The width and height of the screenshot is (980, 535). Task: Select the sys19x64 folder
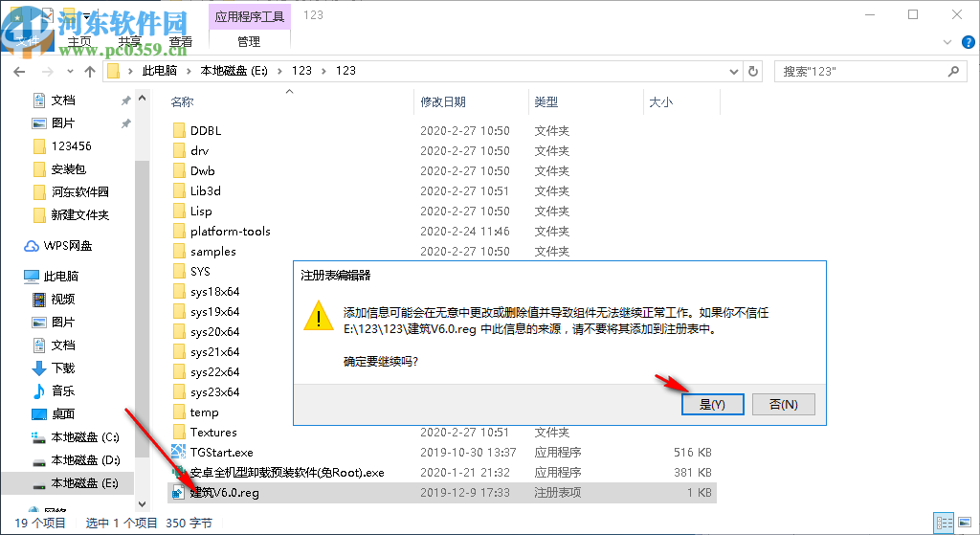pyautogui.click(x=215, y=311)
